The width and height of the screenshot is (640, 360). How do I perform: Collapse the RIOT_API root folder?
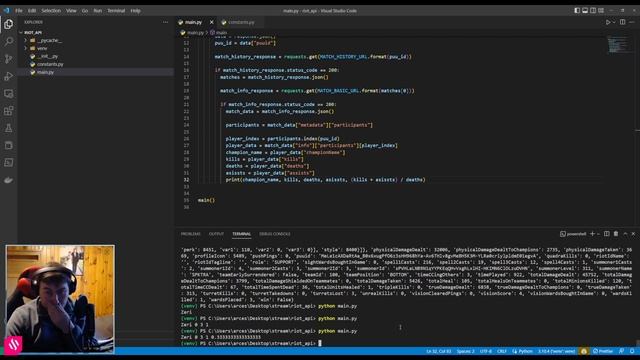(x=21, y=32)
